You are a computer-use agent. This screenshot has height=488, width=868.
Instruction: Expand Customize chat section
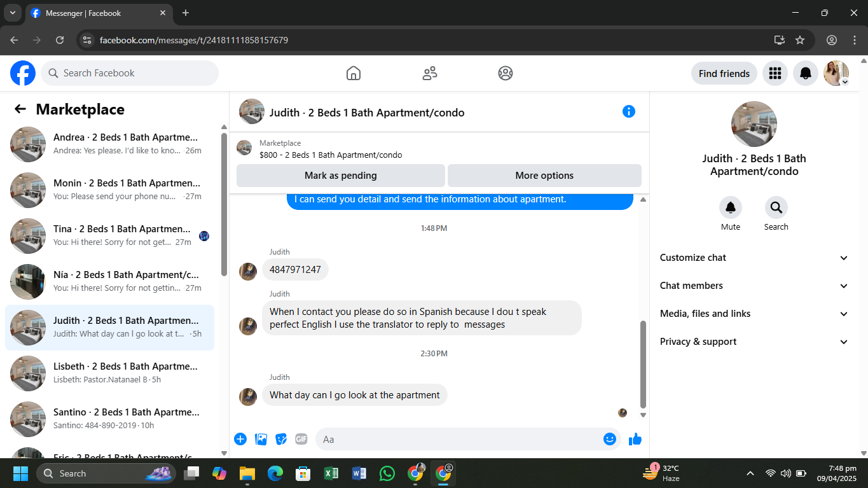pyautogui.click(x=754, y=258)
